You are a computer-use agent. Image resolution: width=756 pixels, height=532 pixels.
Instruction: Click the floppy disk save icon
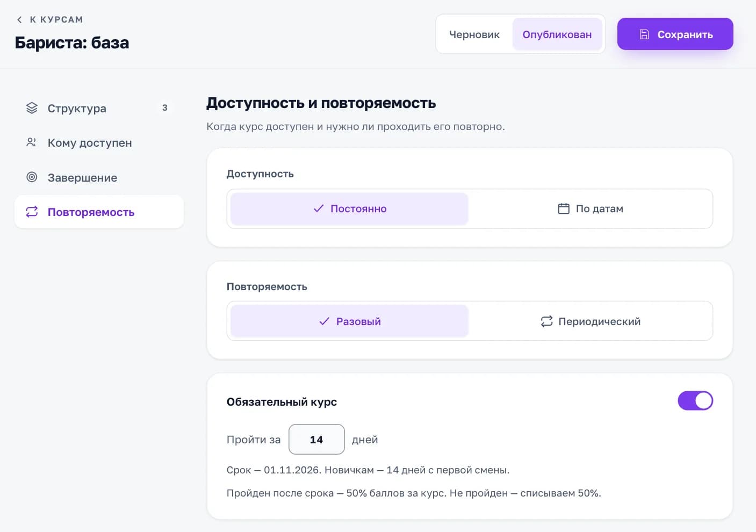[644, 34]
